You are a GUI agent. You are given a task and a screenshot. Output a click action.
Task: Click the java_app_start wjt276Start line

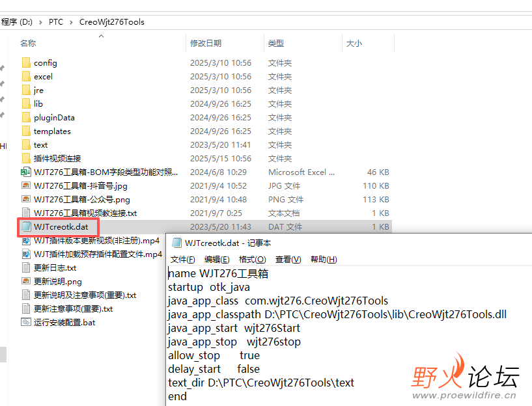click(234, 328)
